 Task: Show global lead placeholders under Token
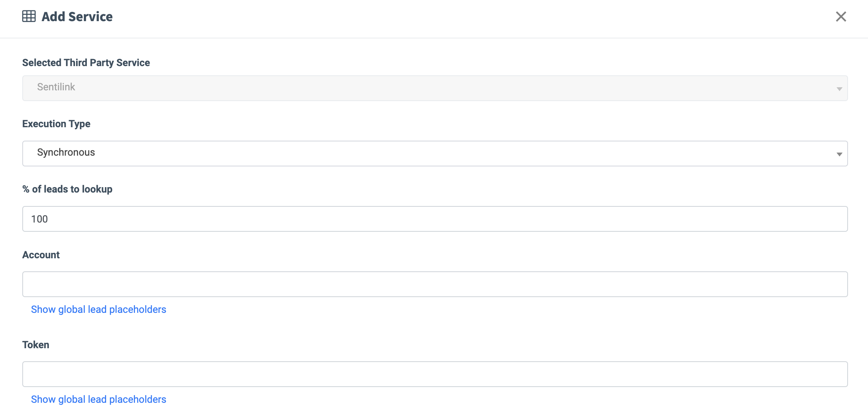pyautogui.click(x=98, y=399)
